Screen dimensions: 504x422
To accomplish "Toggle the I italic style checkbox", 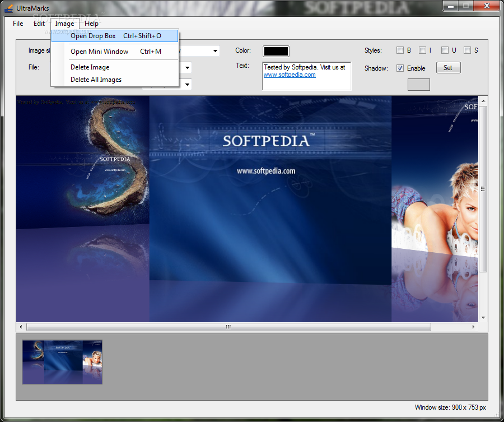I will 422,50.
